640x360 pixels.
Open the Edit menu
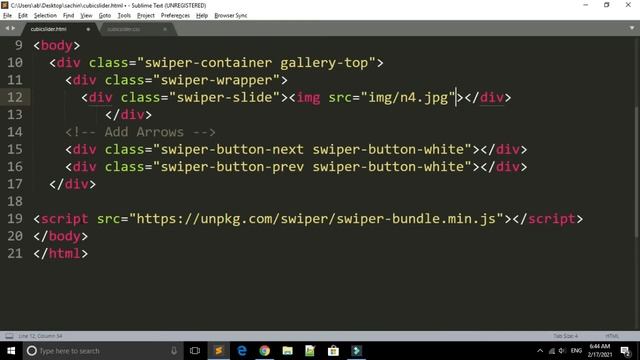[23, 16]
